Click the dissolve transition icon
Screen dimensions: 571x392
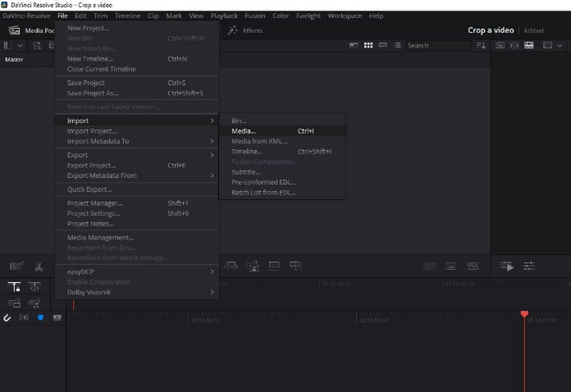pos(451,266)
